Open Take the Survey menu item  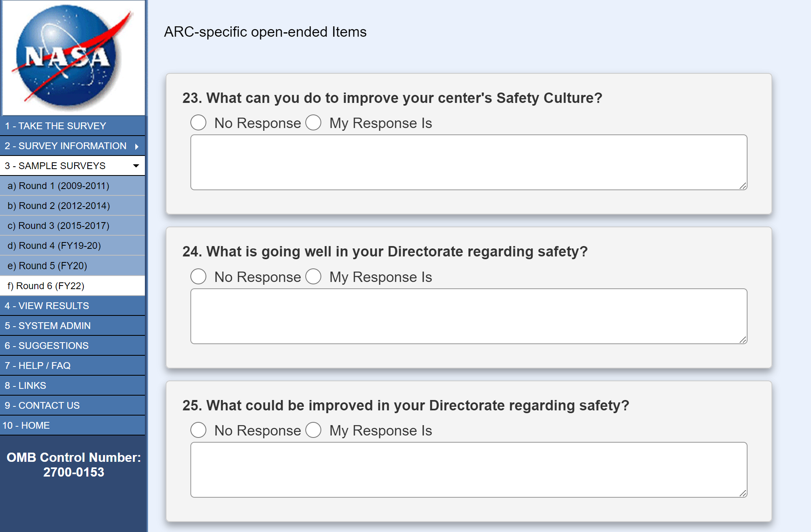55,126
